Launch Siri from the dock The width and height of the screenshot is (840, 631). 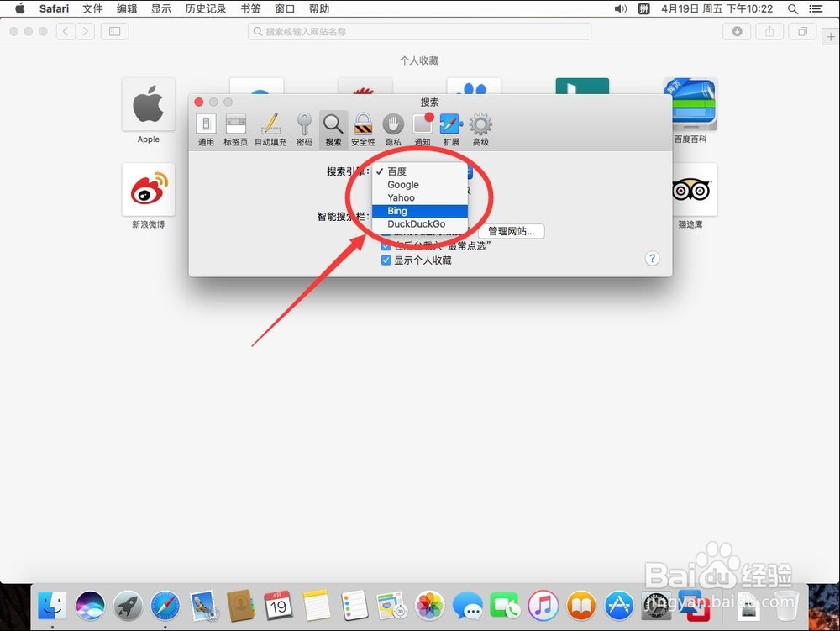click(90, 606)
